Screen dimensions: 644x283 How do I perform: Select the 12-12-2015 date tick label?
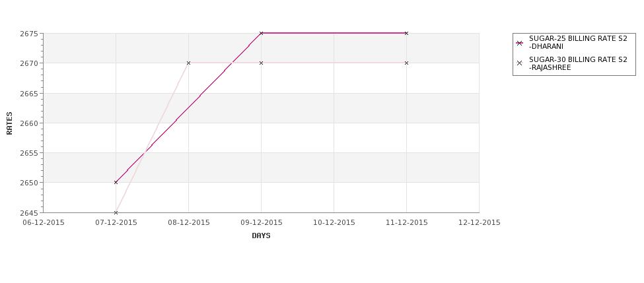[480, 223]
